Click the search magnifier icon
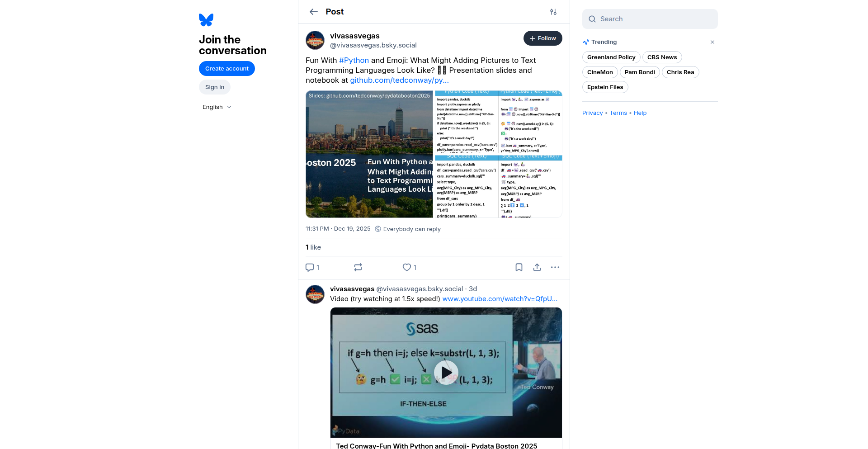Image resolution: width=868 pixels, height=449 pixels. [x=592, y=19]
